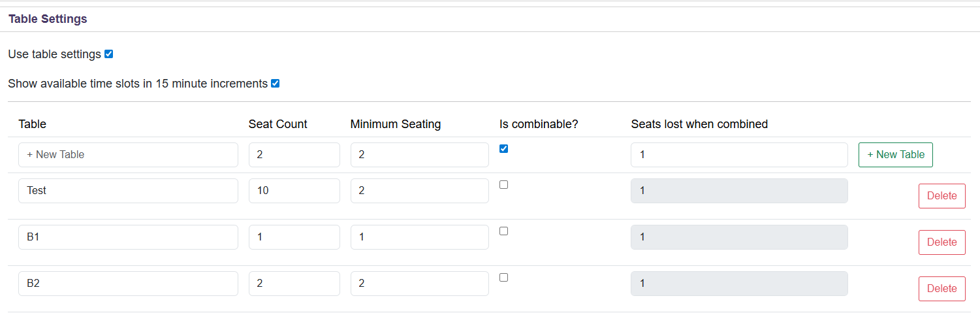Check Is combinable for B1 table

(x=503, y=231)
